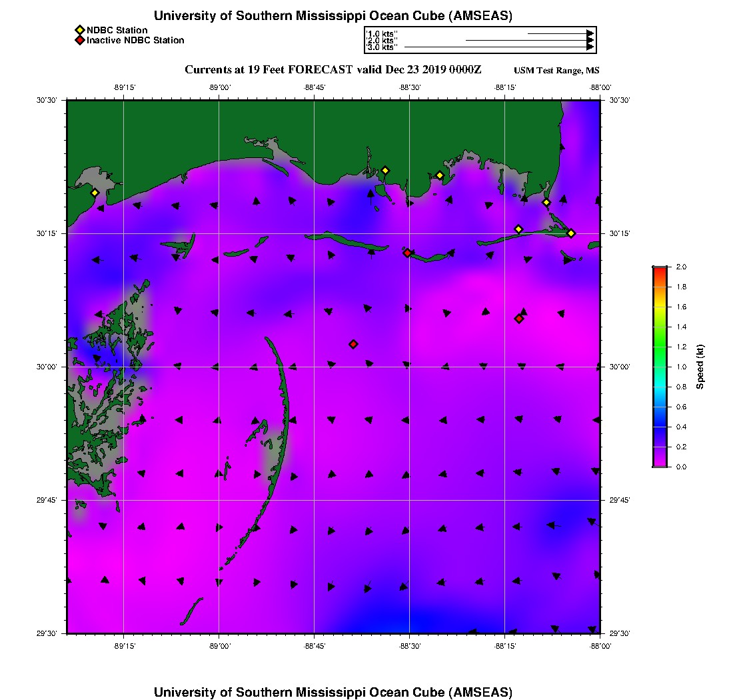Click the top Ocean Cube (AMSEAS) title
Viewport: 733px width, 700px height.
click(333, 16)
